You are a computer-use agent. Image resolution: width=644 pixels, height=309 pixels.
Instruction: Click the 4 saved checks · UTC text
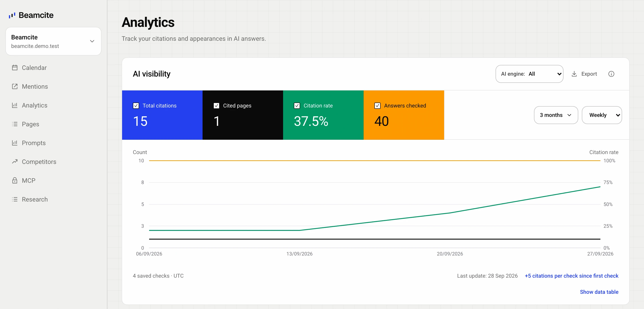tap(158, 275)
